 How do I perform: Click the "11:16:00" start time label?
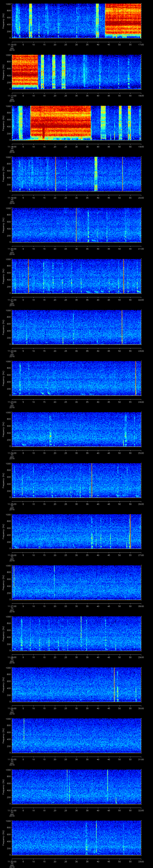click(x=12, y=44)
